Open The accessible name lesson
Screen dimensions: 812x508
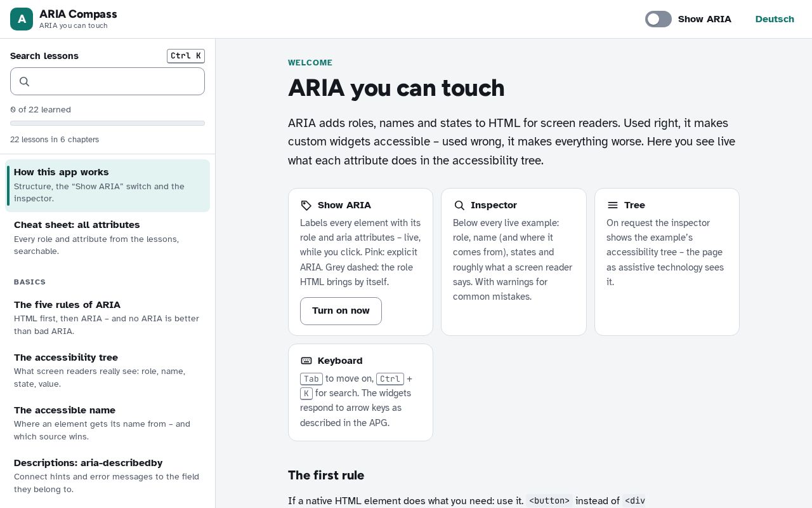[108, 424]
